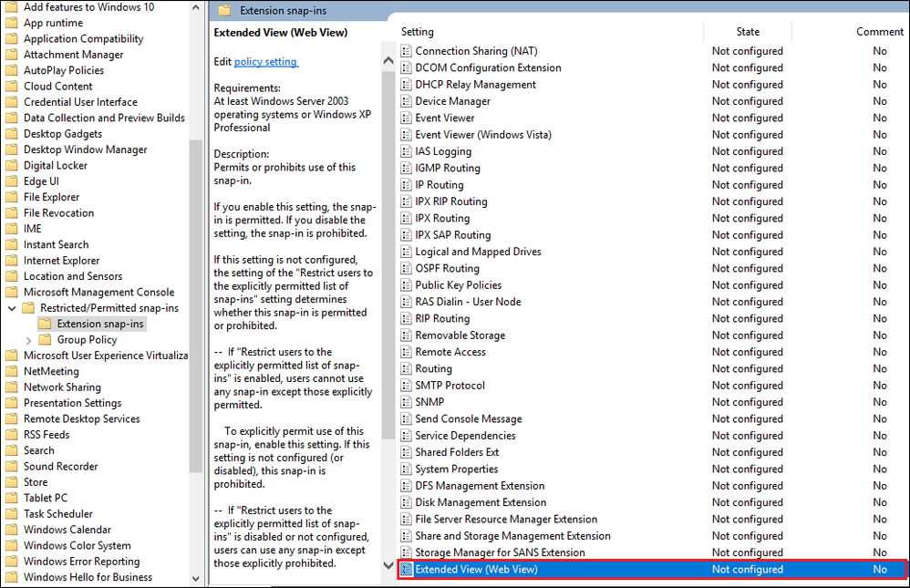Click the Disk Management Extension policy icon
Viewport: 910px width, 588px height.
tap(407, 502)
